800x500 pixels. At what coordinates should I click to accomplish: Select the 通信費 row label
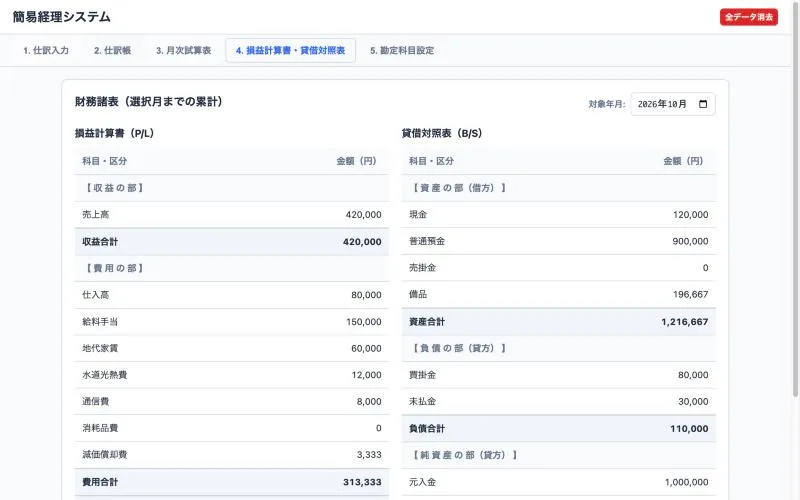95,401
